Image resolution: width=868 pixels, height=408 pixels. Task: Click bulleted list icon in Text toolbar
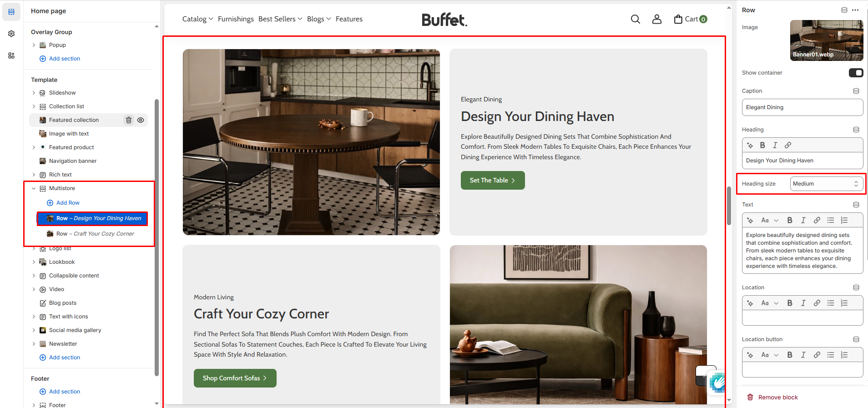831,220
